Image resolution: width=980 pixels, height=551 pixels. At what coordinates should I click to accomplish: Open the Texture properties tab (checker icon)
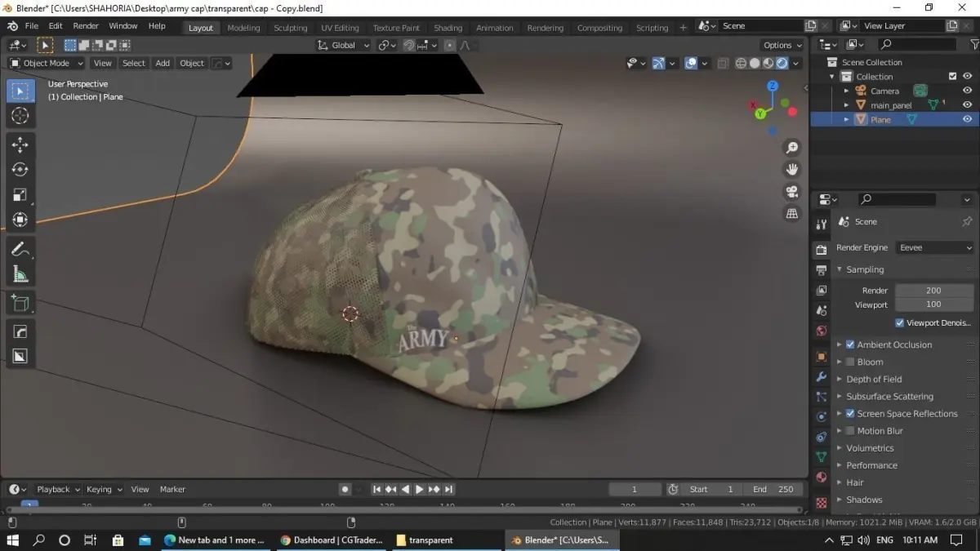point(822,502)
